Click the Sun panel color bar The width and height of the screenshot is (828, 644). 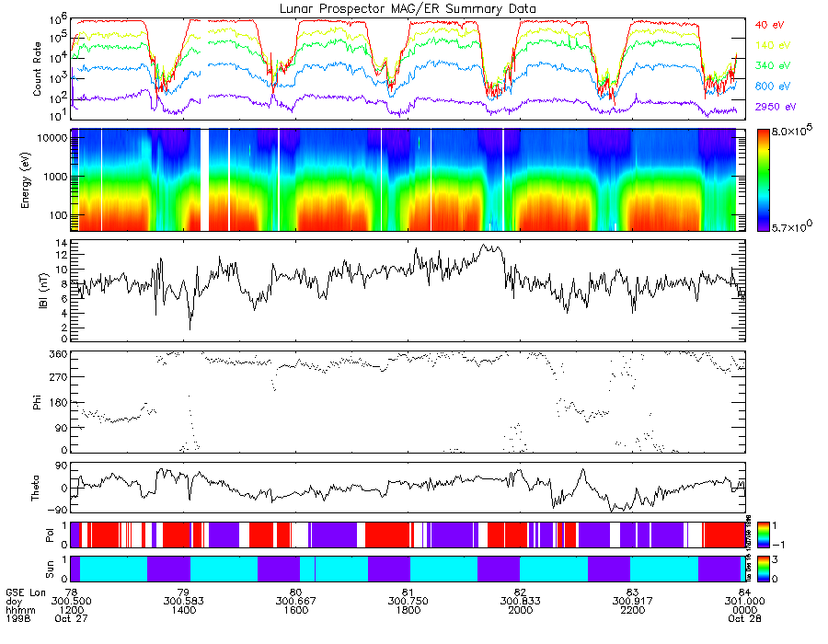coord(763,569)
